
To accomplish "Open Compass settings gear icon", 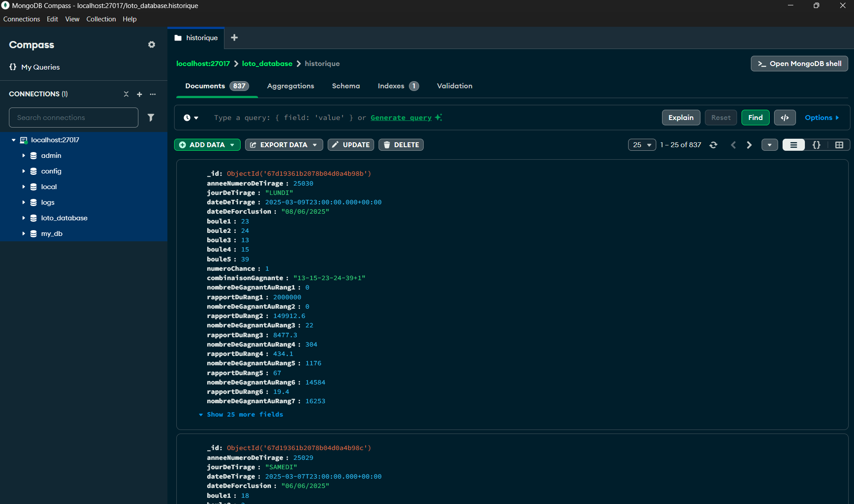I will coord(152,45).
